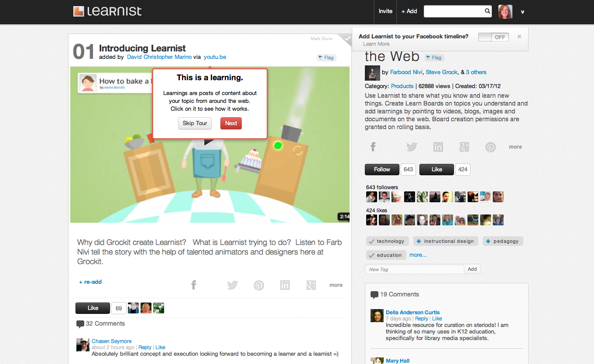
Task: Click the search magnifier icon
Action: [x=488, y=11]
